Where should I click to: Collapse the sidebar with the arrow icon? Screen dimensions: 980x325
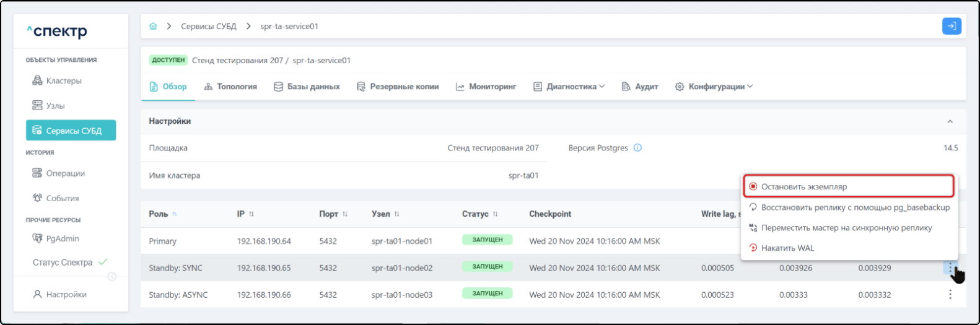click(x=112, y=276)
